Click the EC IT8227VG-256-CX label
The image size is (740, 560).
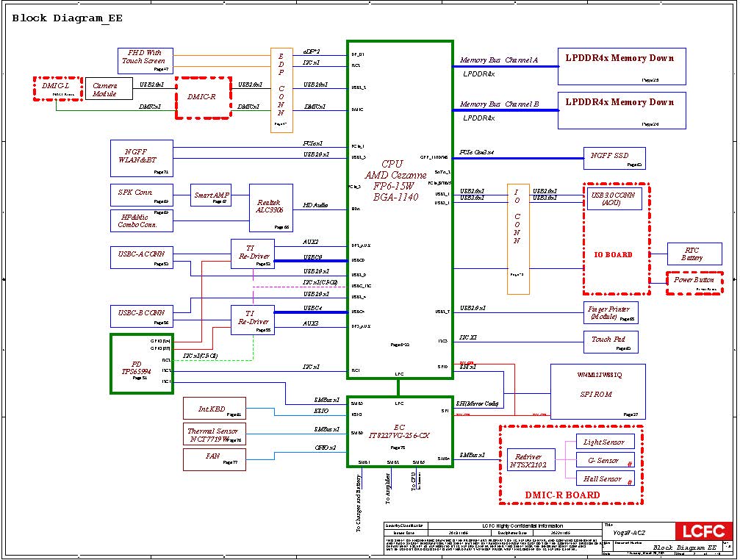point(399,431)
